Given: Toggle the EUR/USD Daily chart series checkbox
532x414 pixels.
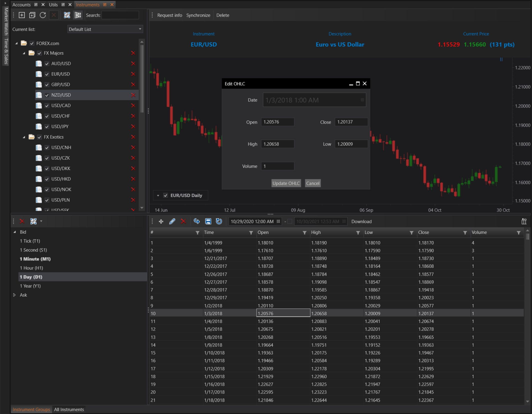Looking at the screenshot, I should [x=165, y=195].
